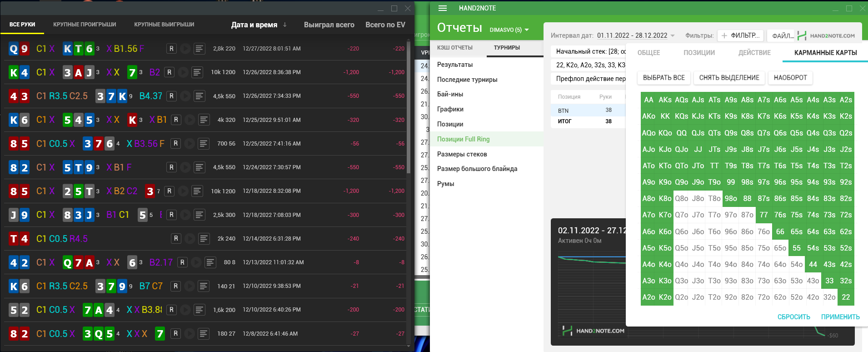Toggle the 72o hand cell in the grid
This screenshot has width=868, height=352.
point(763,297)
